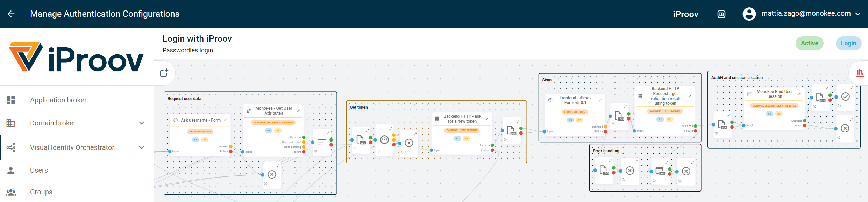
Task: Select the failure X node in Request user data
Action: tap(272, 174)
